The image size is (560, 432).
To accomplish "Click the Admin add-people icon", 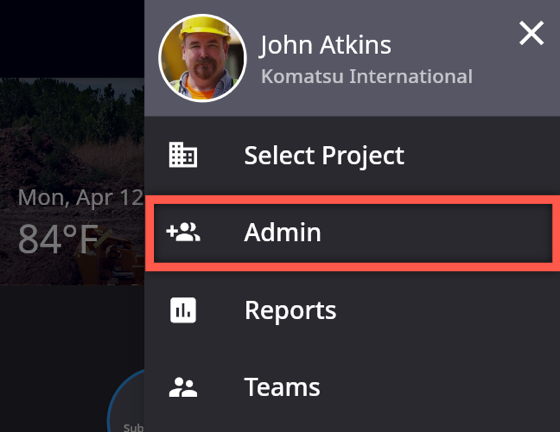I will (183, 232).
